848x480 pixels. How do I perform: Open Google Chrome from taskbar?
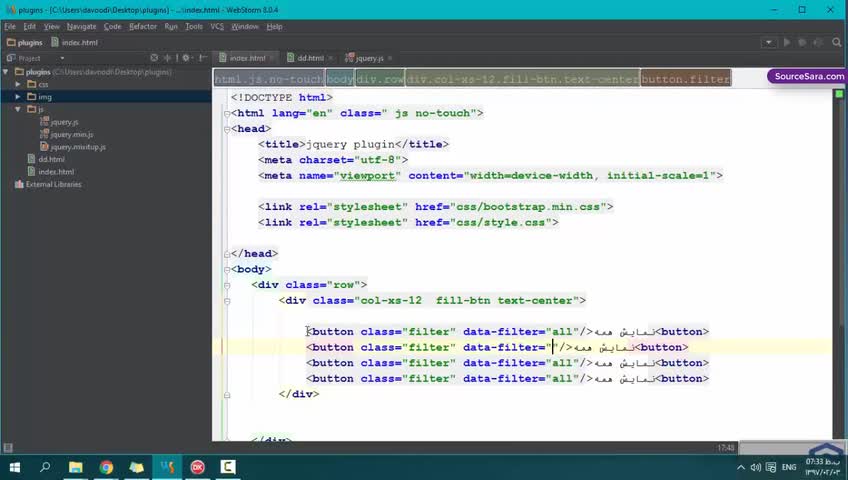click(106, 467)
